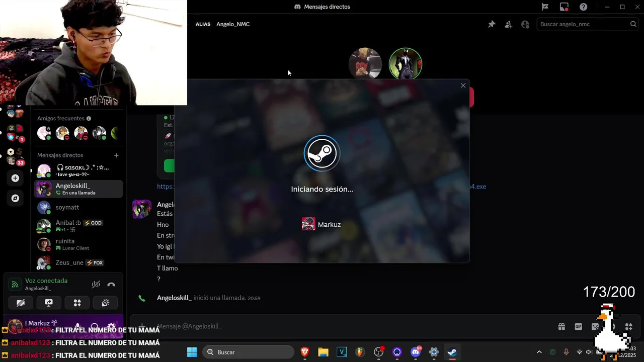Click first frequent friend avatar
Screen dimensions: 644x362
tap(44, 133)
